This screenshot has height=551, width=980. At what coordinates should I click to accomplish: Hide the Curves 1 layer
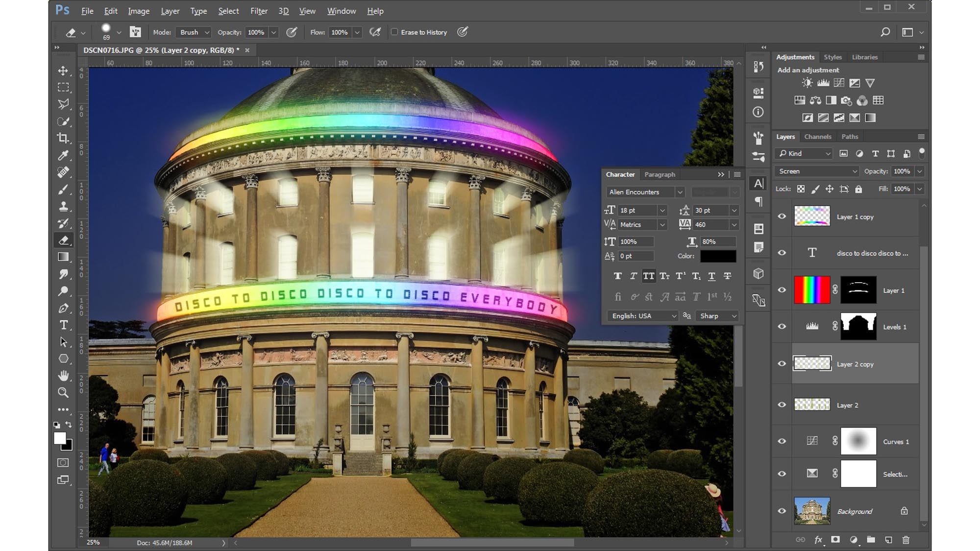click(782, 441)
